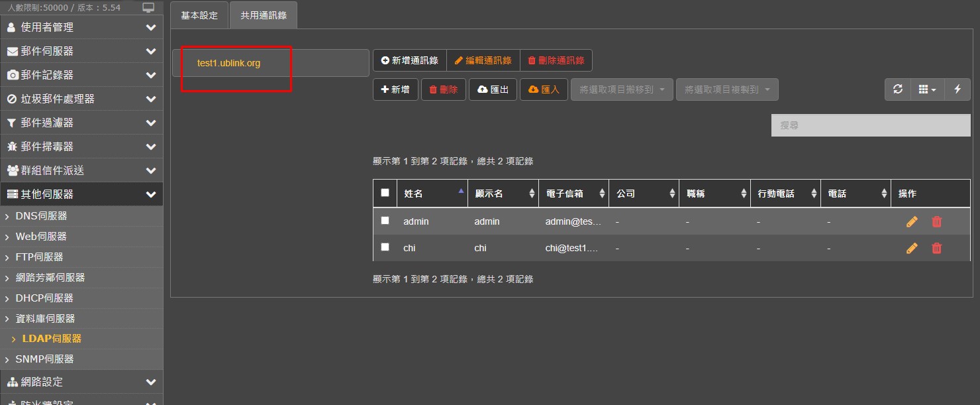Sort the table by the 姓名 column
The image size is (980, 405).
coord(432,194)
